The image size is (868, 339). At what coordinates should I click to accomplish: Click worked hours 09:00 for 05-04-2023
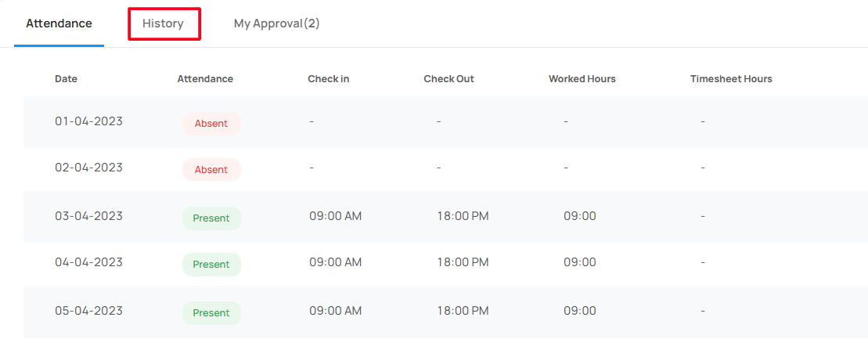click(580, 311)
